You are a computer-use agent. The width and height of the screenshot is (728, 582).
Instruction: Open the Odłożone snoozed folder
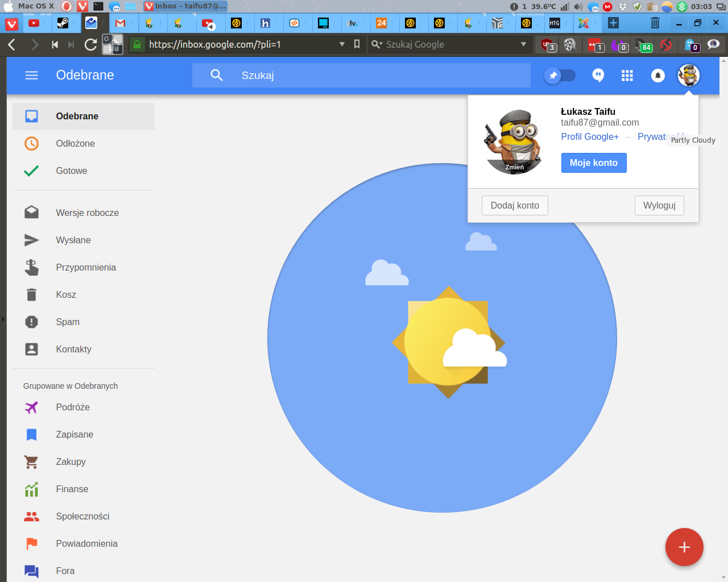(x=84, y=143)
